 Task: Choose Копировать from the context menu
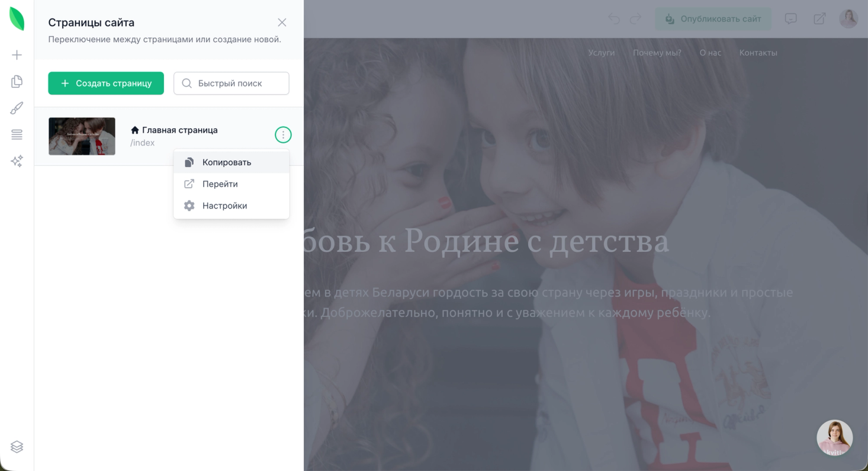[x=232, y=162]
